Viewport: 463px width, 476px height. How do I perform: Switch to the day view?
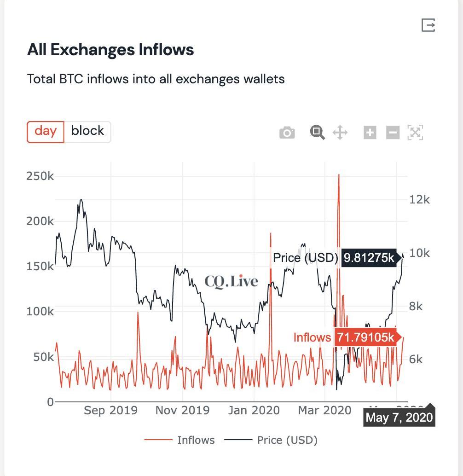[x=46, y=132]
